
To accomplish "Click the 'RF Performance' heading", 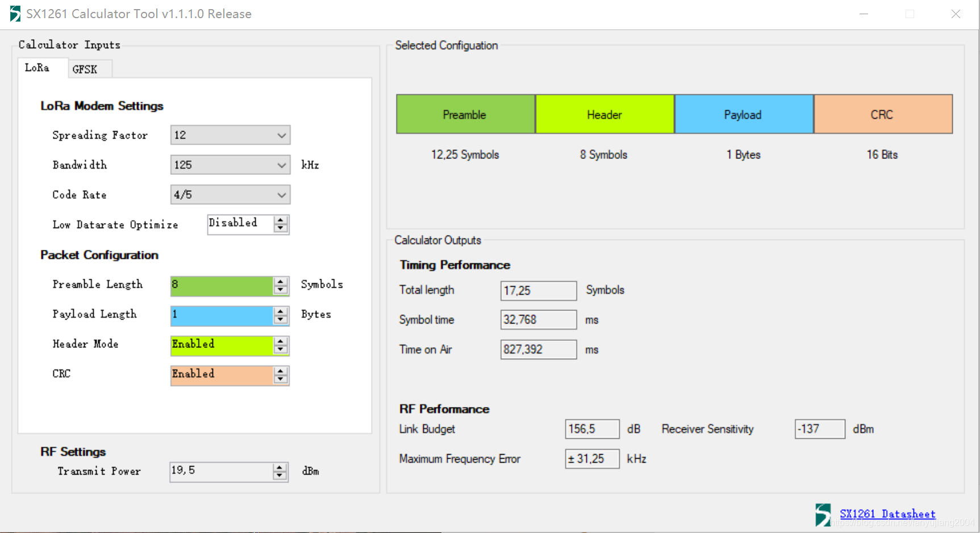I will tap(444, 409).
